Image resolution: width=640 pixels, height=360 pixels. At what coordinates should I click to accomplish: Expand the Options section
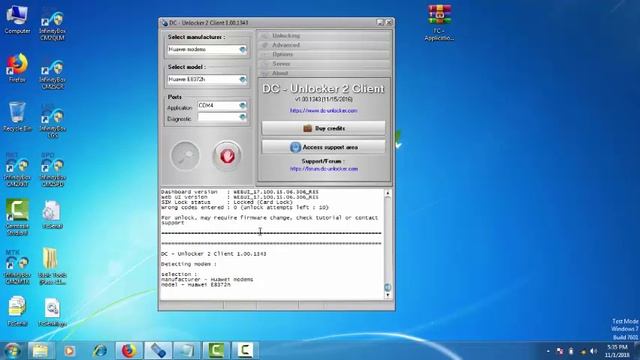(324, 54)
